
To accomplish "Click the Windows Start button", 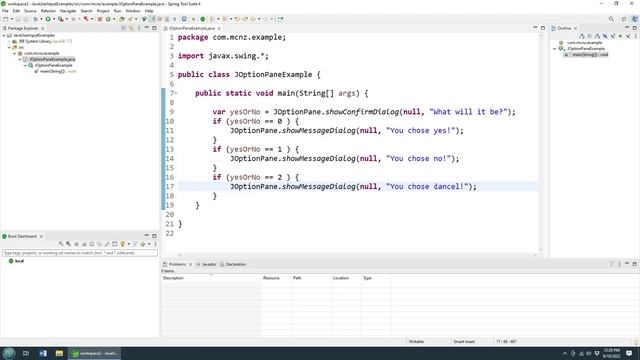I will coord(9,353).
